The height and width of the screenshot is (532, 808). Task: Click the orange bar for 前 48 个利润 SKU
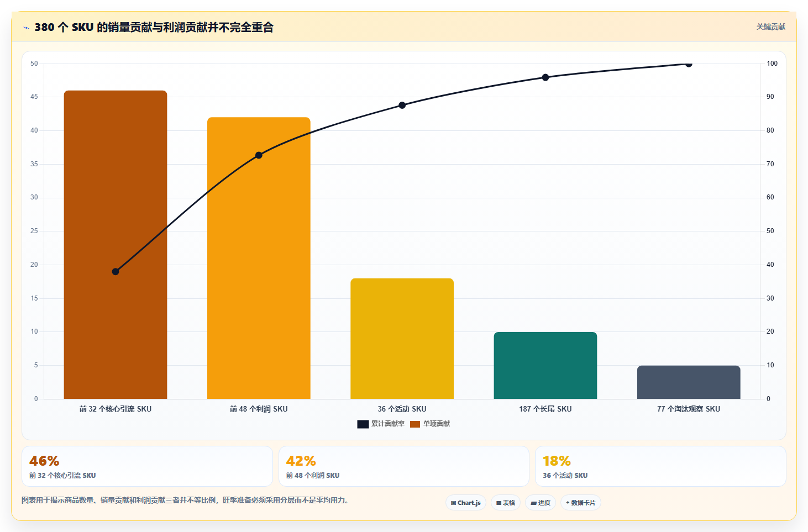point(259,258)
